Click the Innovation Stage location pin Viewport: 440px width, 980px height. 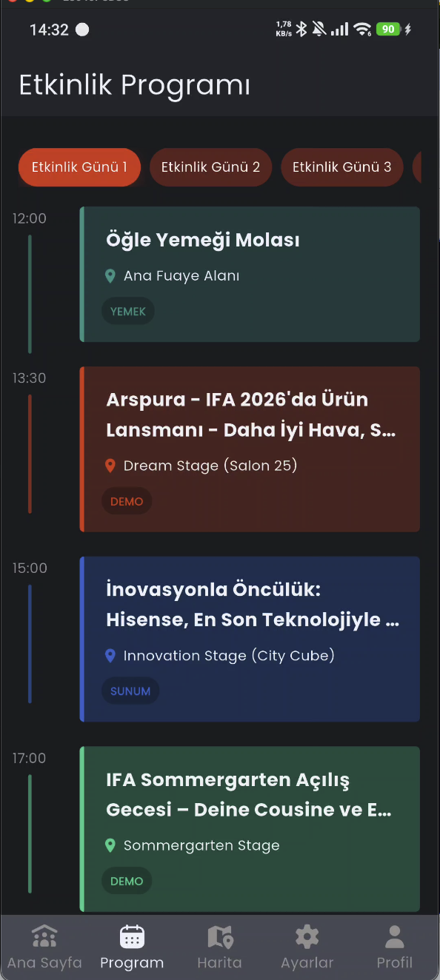[110, 655]
